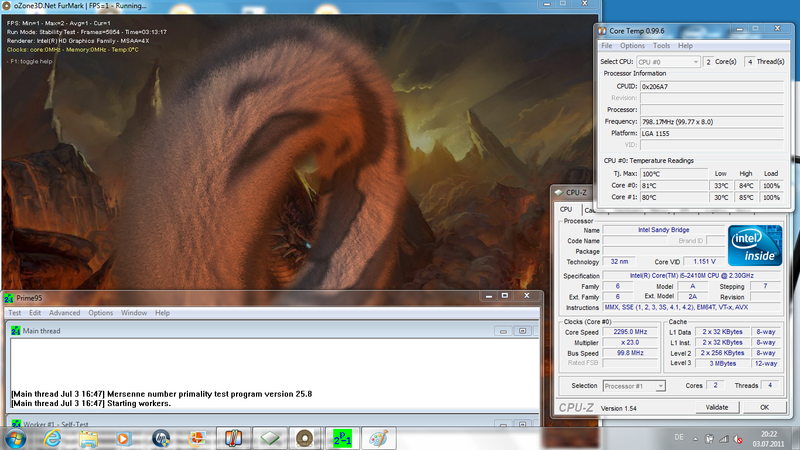Switch to Paint palette taskbar icon

pos(378,438)
